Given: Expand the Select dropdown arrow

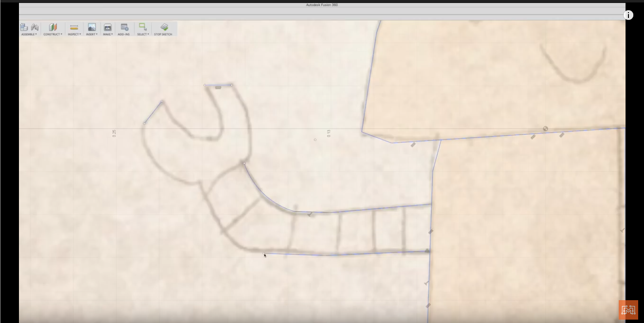Looking at the screenshot, I should (x=148, y=34).
